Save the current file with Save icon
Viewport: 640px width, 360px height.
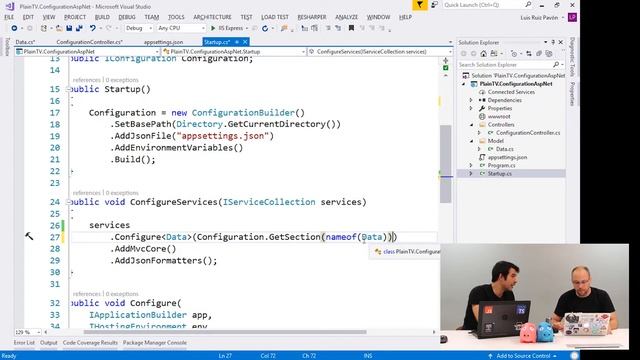(69, 28)
